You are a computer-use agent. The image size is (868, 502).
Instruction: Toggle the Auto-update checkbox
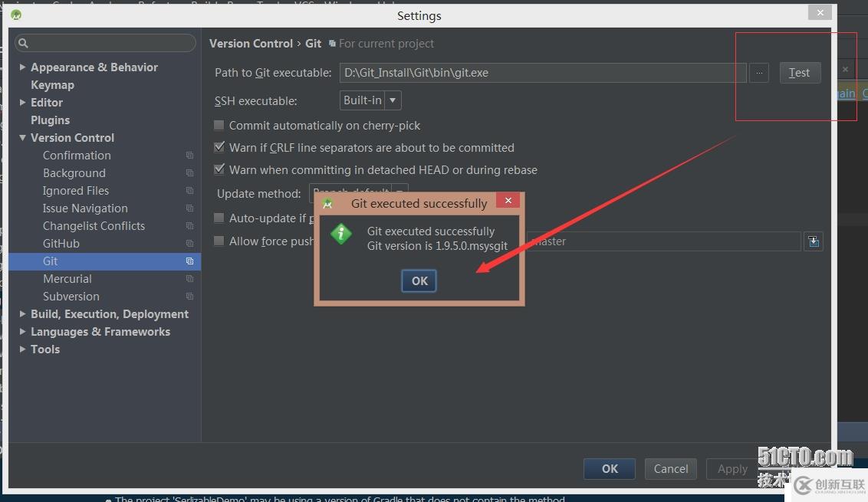tap(219, 218)
